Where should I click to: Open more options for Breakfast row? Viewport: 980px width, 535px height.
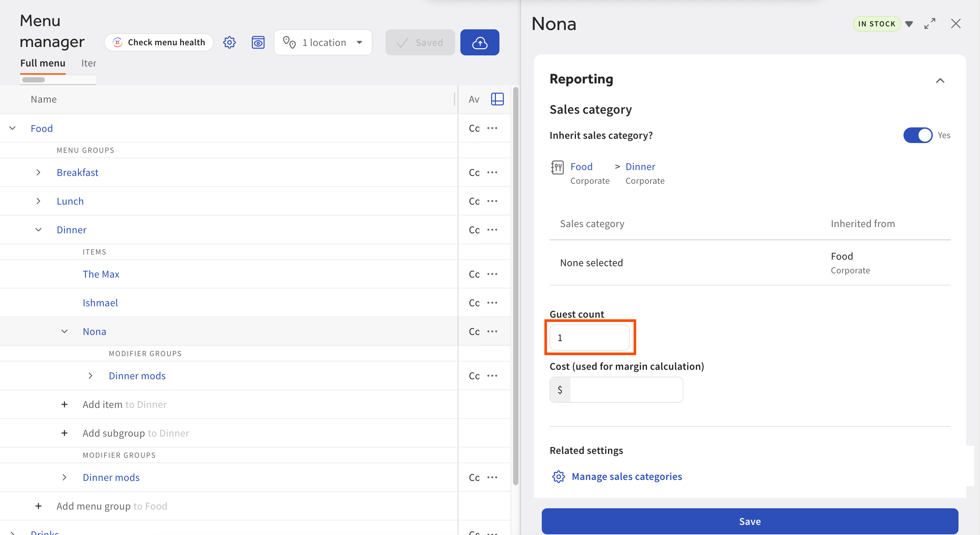[x=492, y=172]
